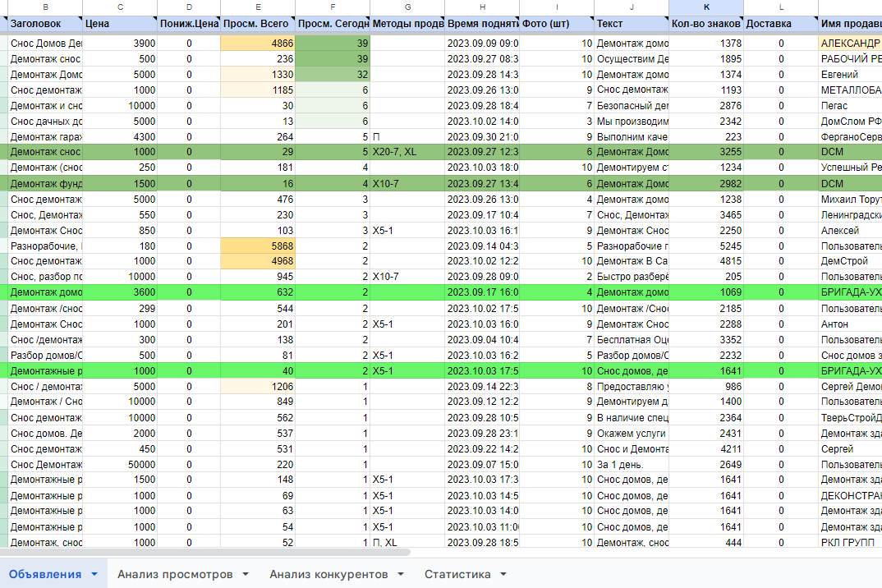The image size is (882, 588).
Task: Open the Статистика sheet tab
Action: pyautogui.click(x=457, y=574)
